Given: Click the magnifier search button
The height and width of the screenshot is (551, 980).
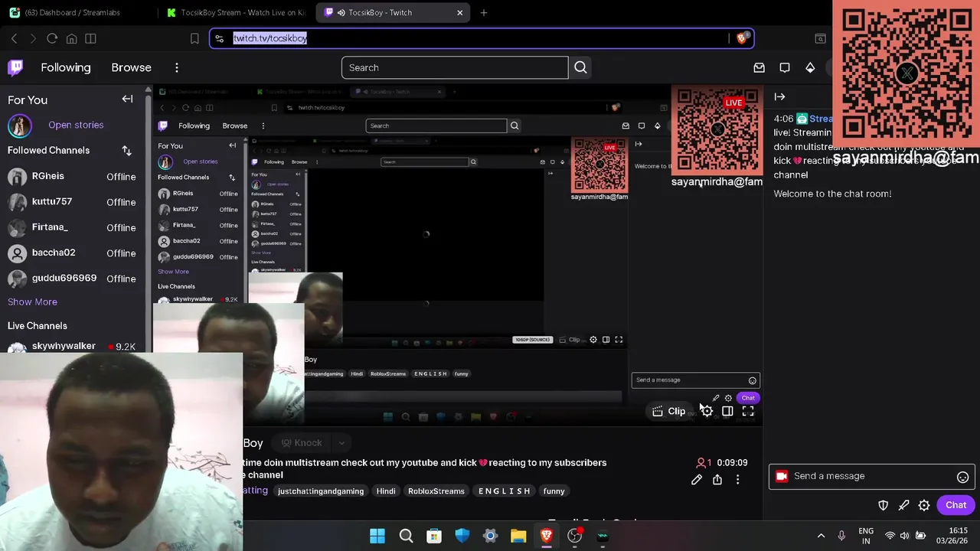Looking at the screenshot, I should (580, 67).
